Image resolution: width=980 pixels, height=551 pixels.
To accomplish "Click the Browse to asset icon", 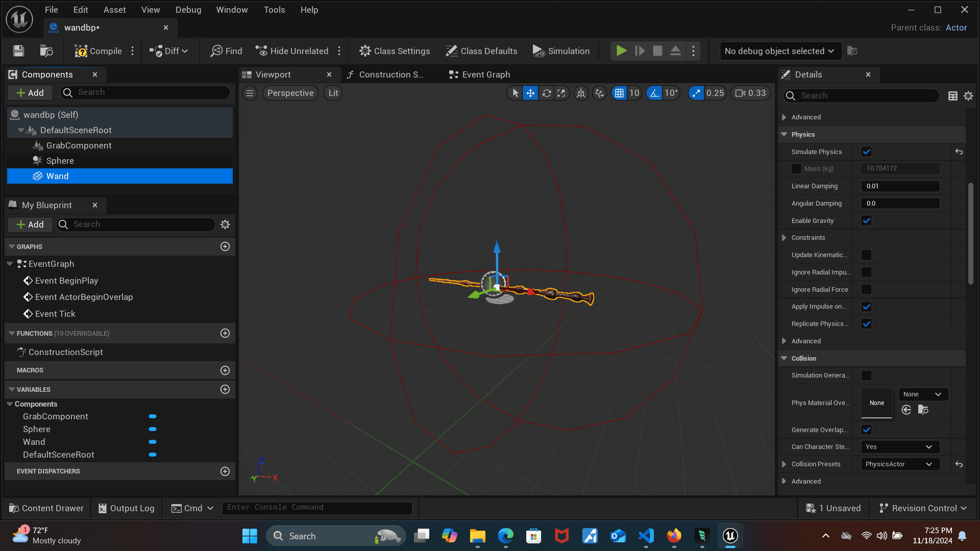I will 46,51.
